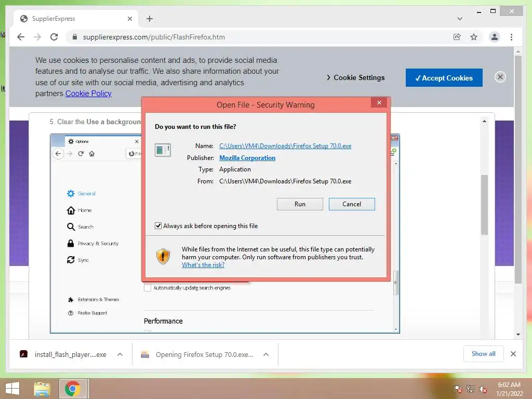Dismiss the cookie banner with the X circle

pyautogui.click(x=500, y=77)
